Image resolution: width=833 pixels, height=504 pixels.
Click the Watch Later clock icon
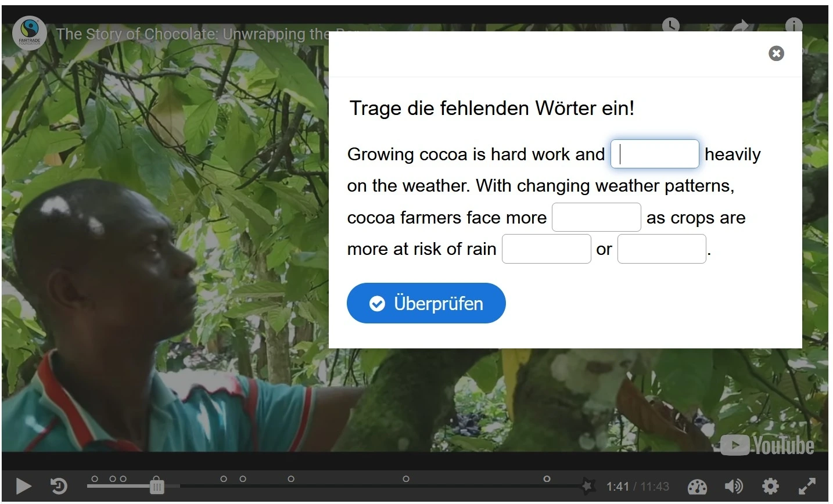pos(671,26)
